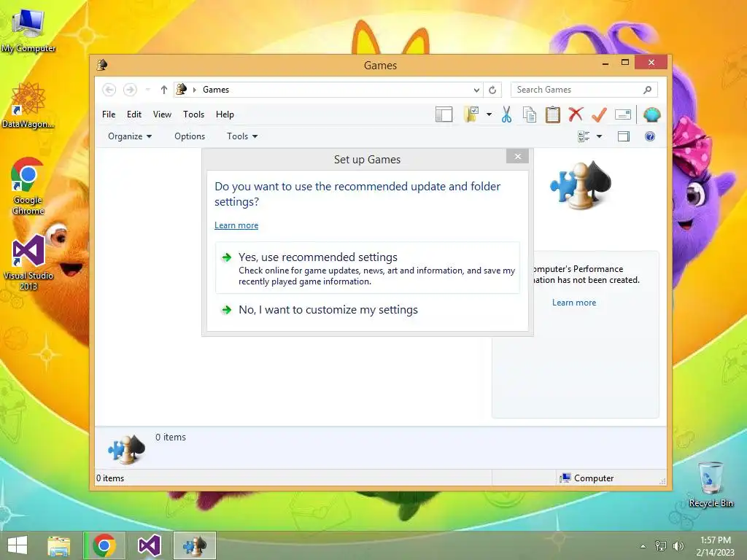
Task: Choose Yes, use recommended settings
Action: point(368,268)
